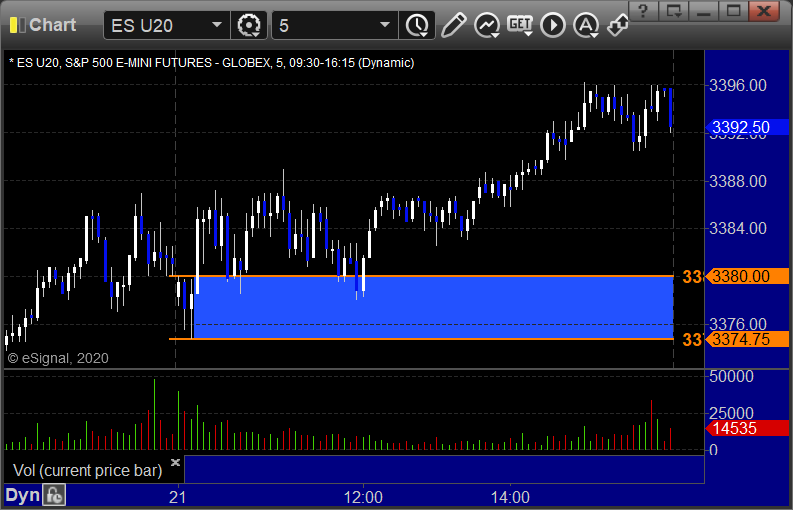Click the red 14535 volume value tag
This screenshot has width=793, height=510.
746,428
